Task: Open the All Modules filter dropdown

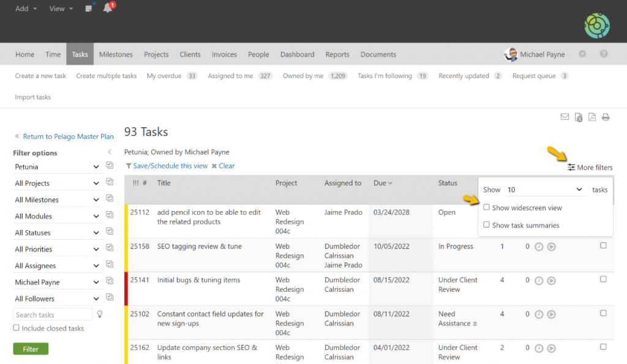Action: [57, 216]
